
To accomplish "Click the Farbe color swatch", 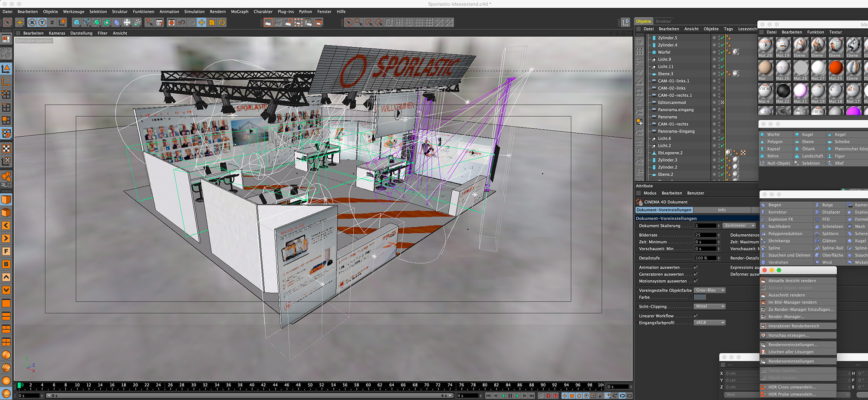I will (700, 298).
